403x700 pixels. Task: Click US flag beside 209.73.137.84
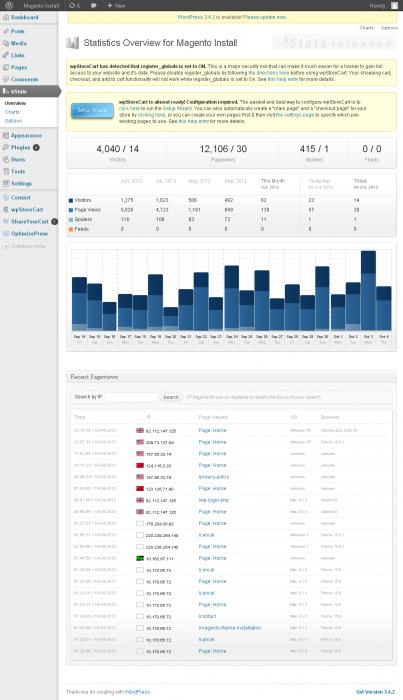pos(140,442)
